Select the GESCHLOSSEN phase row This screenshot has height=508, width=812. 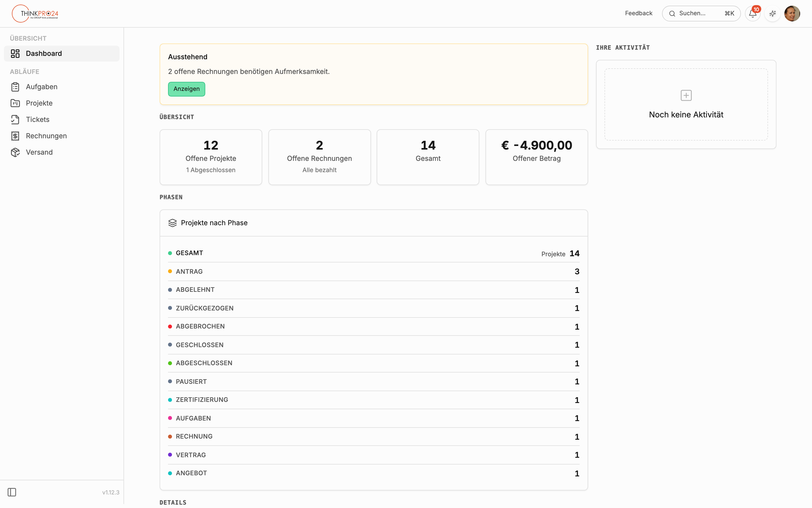coord(374,345)
